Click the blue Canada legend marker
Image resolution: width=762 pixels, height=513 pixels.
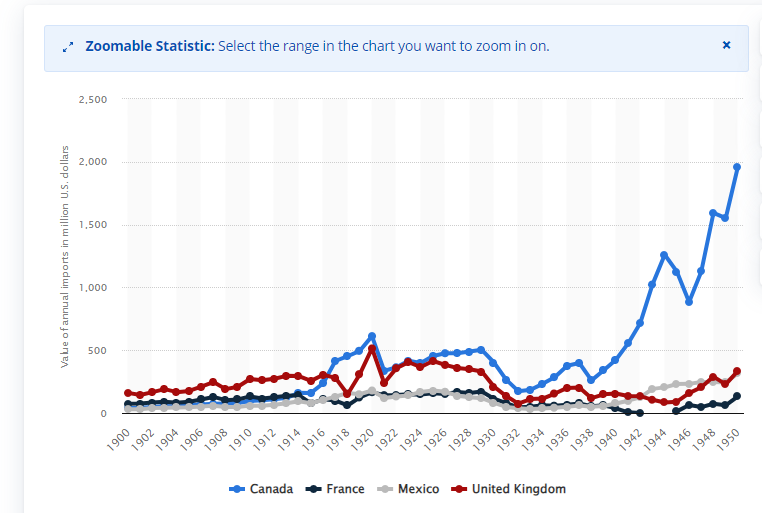(237, 489)
